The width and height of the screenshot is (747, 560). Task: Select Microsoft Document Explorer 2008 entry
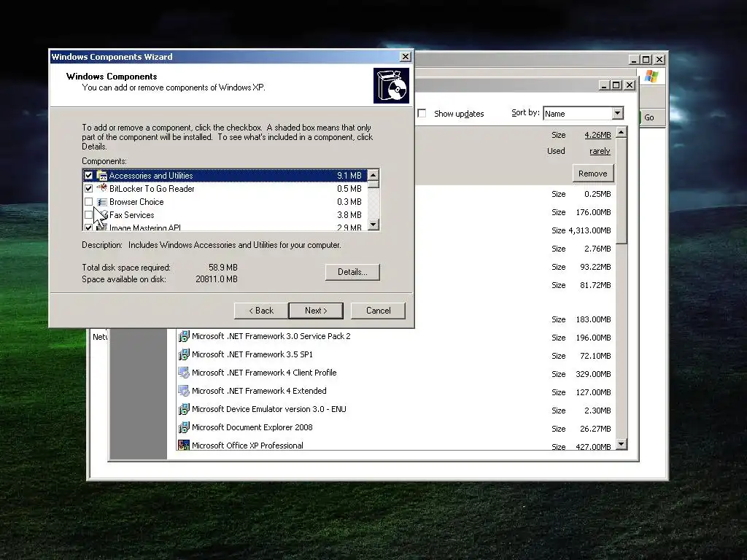(x=252, y=427)
